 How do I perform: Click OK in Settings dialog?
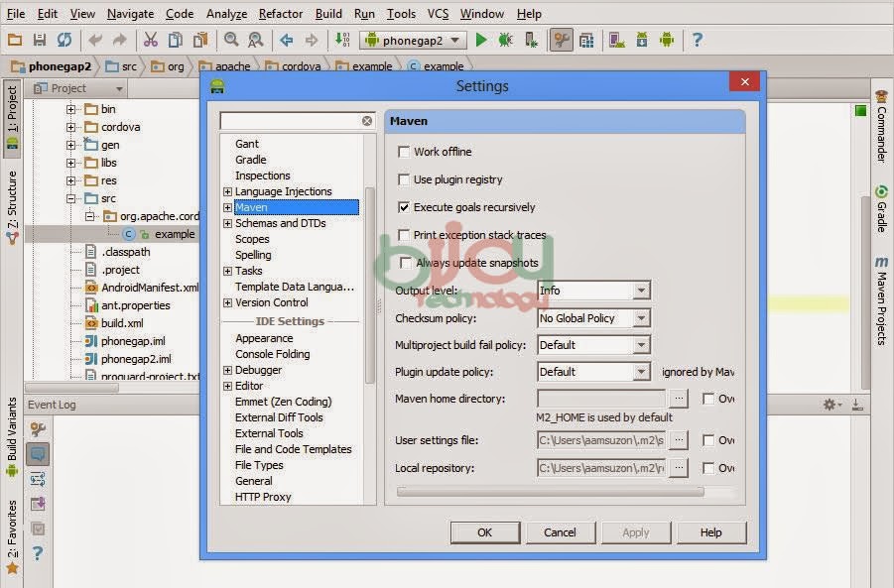(484, 532)
